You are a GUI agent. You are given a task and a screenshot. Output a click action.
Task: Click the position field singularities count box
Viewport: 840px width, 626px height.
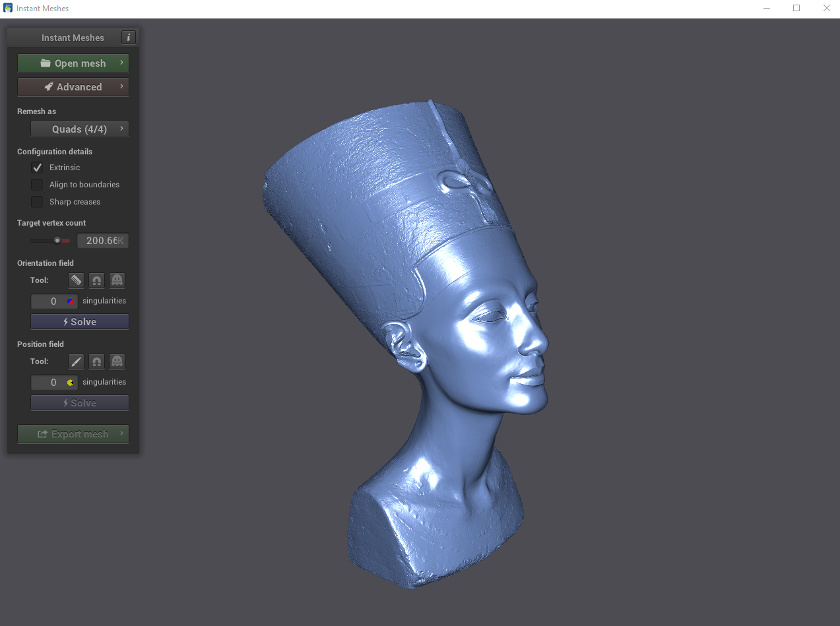click(x=54, y=383)
